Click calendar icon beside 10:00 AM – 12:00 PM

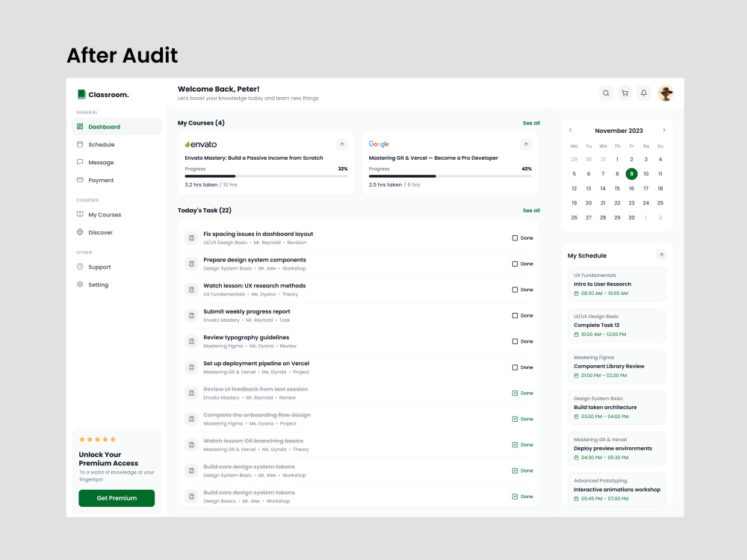pos(577,335)
